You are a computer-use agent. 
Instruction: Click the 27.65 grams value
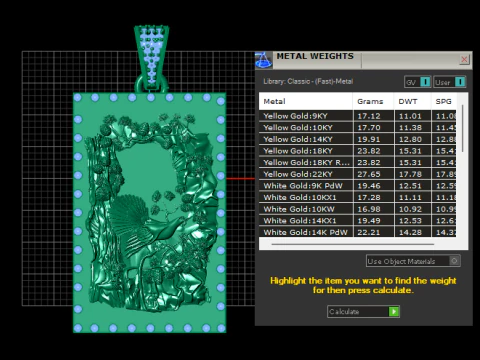[x=369, y=174]
